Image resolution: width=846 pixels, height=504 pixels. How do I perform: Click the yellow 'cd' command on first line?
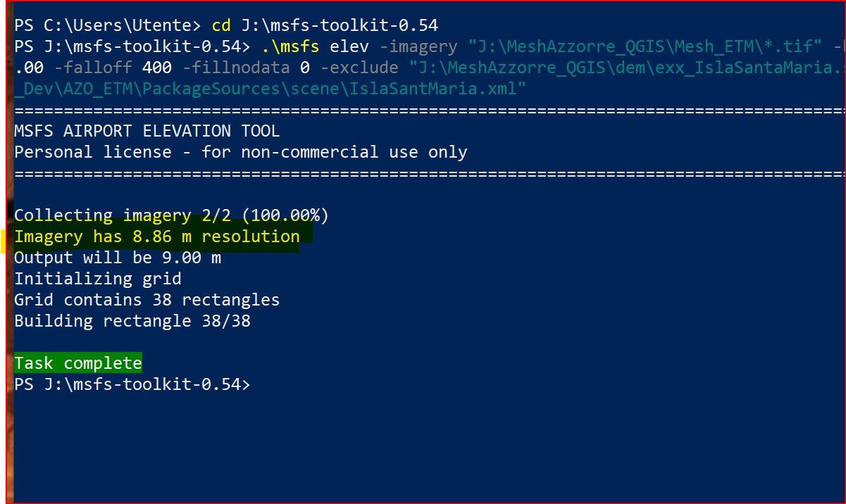[221, 26]
